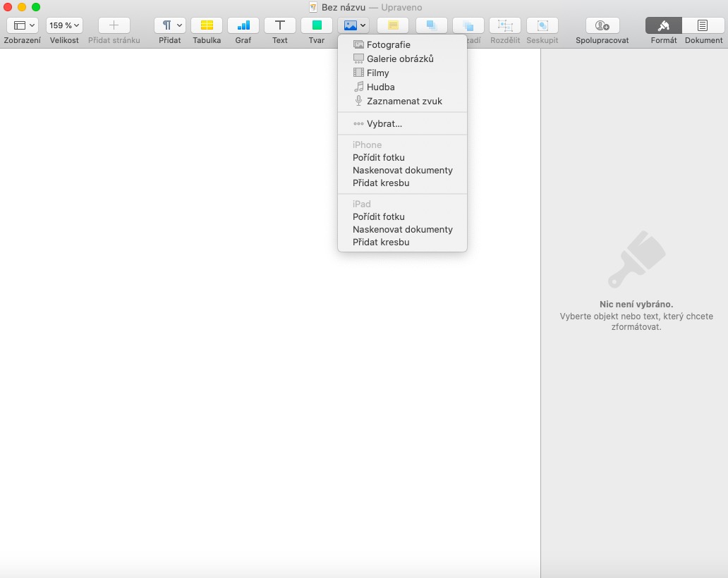Viewport: 728px width, 578px height.
Task: Choose Hudba from media menu
Action: point(402,87)
